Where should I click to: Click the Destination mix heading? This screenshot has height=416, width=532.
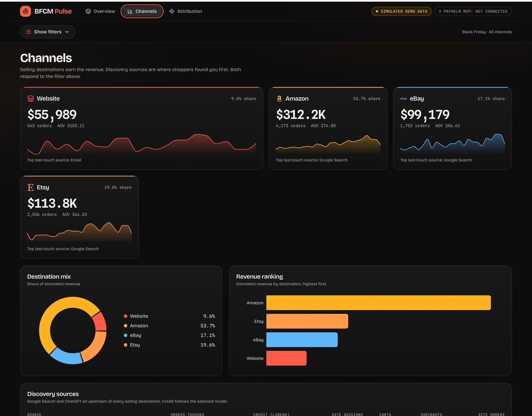[49, 277]
